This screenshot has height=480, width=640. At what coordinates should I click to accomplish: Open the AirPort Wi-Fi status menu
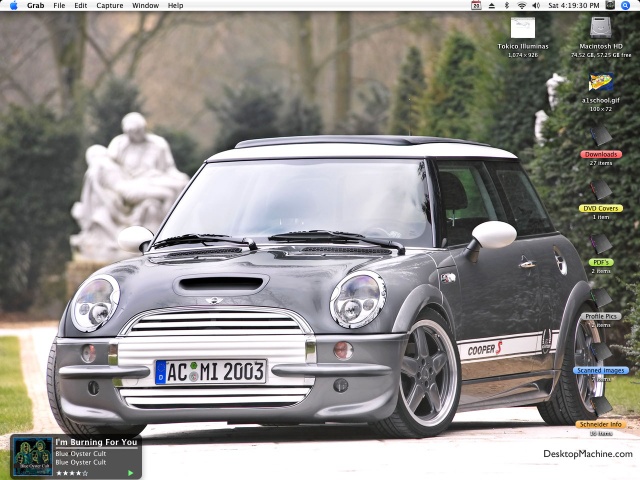tap(521, 5)
